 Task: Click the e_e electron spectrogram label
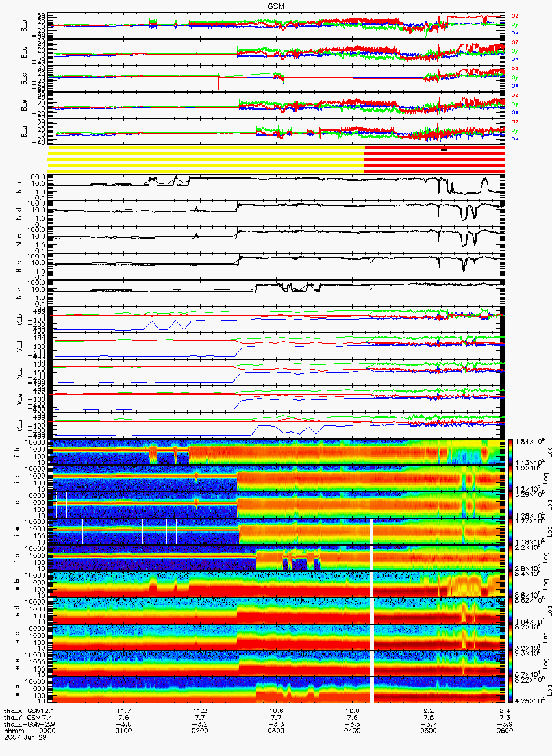coord(16,664)
